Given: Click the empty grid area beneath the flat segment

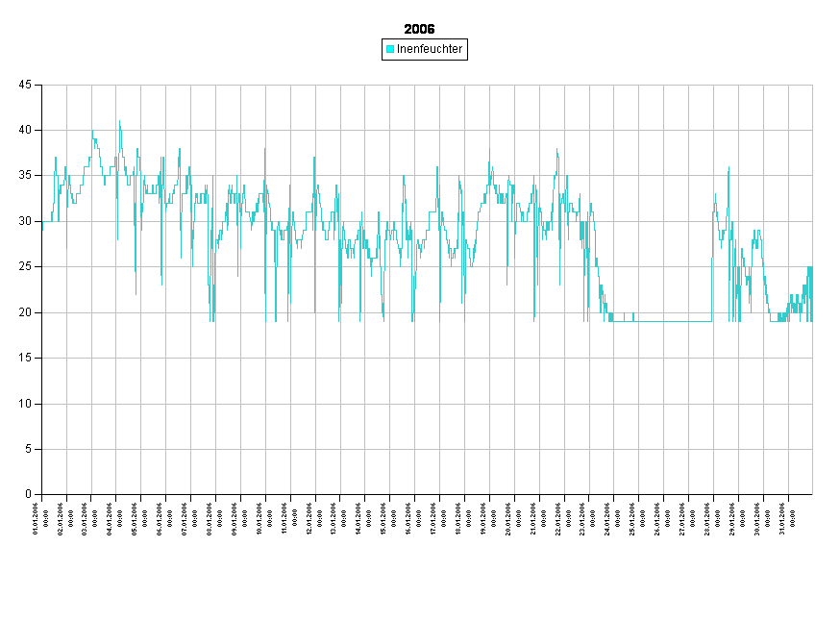Looking at the screenshot, I should [x=663, y=404].
